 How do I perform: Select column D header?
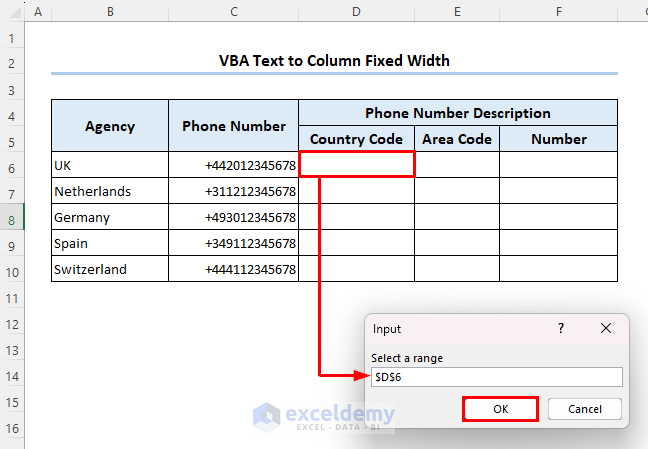click(356, 12)
